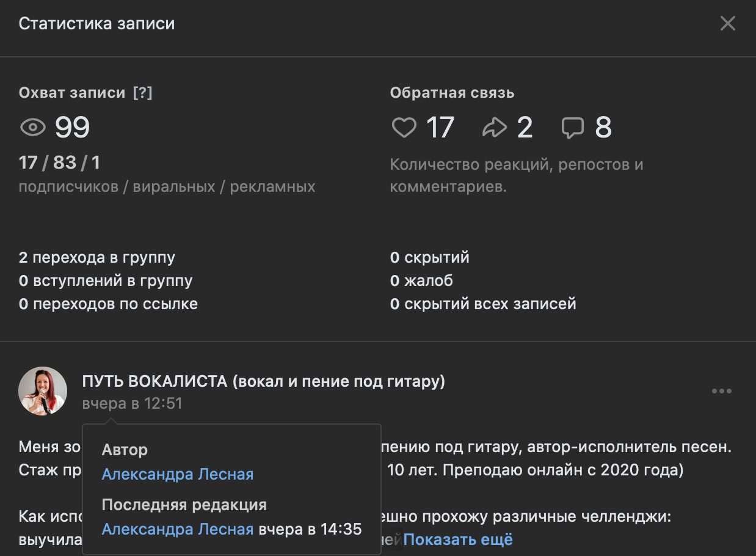756x556 pixels.
Task: Click the [?] help hint near Охват записи
Action: click(142, 93)
